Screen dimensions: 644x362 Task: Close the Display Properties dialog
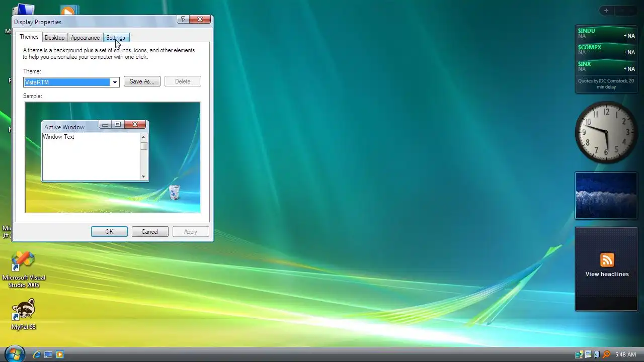coord(200,19)
